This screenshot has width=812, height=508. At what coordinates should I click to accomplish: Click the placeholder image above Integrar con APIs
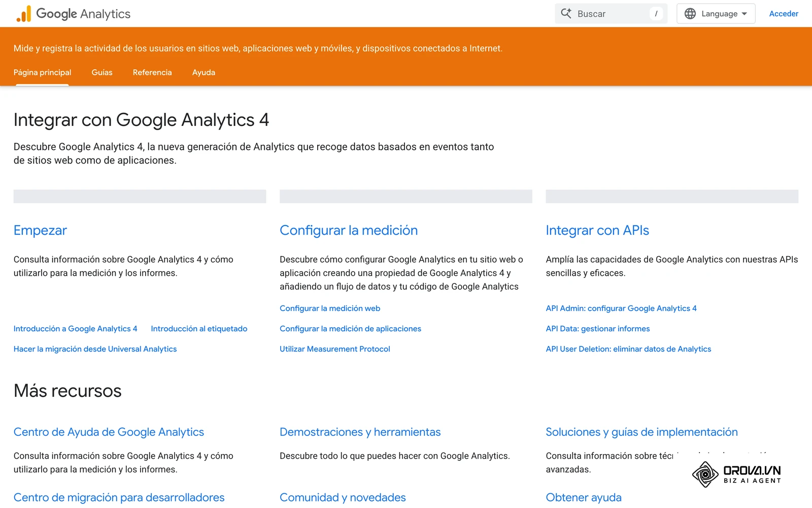click(672, 197)
